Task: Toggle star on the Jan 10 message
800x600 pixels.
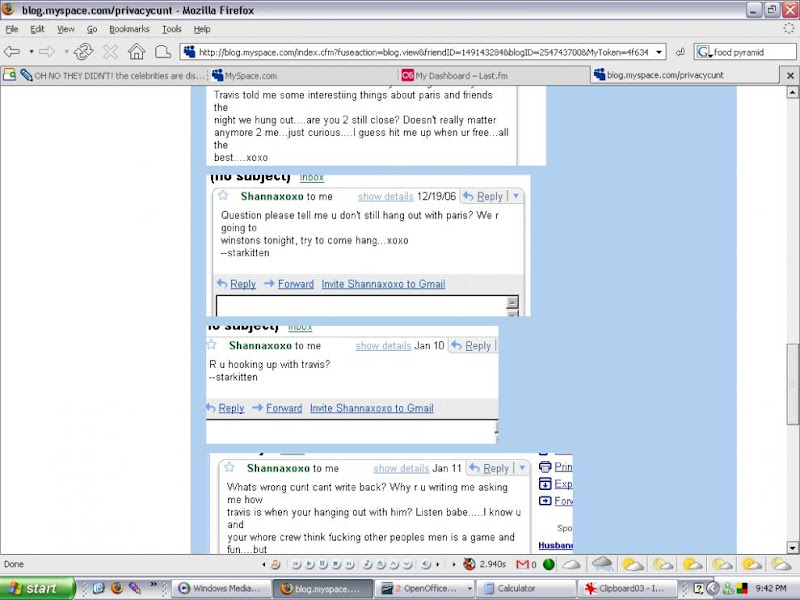Action: (x=212, y=346)
